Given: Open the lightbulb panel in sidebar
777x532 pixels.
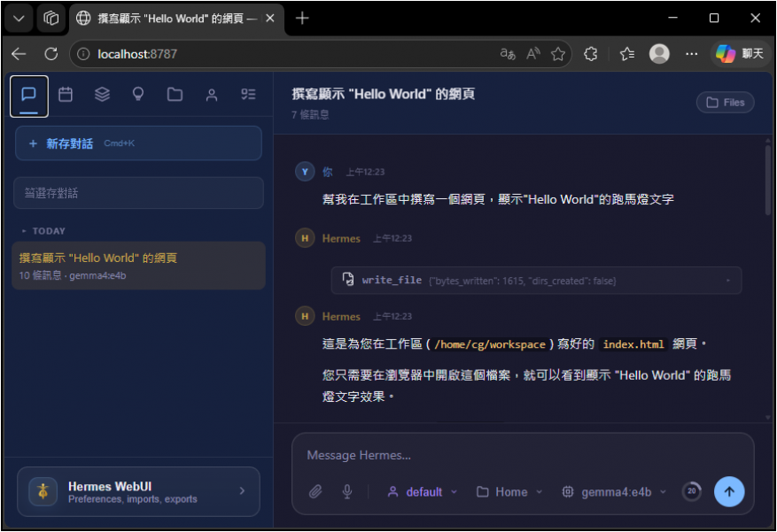Looking at the screenshot, I should point(138,95).
